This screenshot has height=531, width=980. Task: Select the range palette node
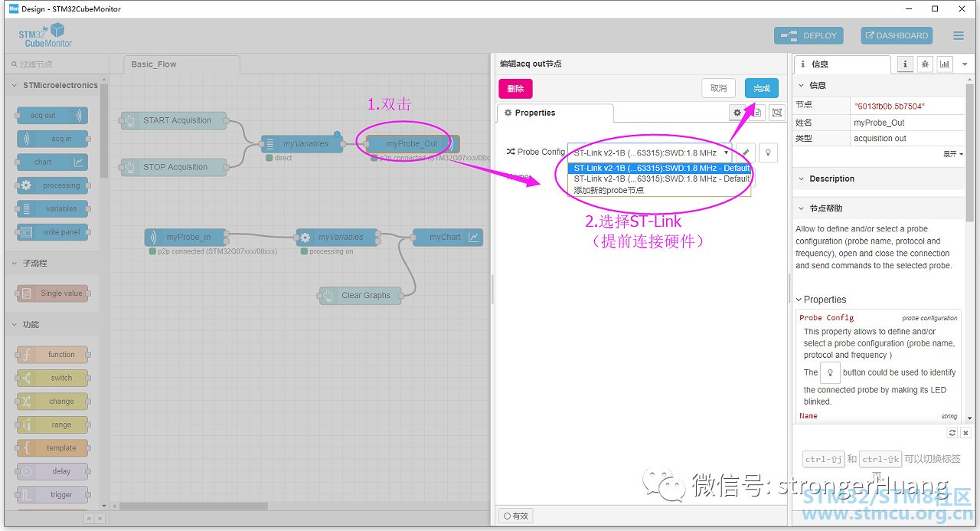coord(52,424)
